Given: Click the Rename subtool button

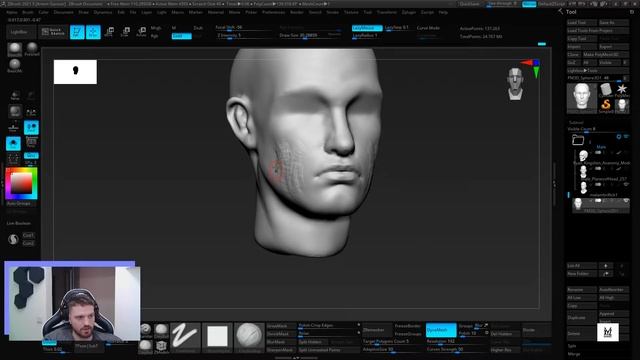Looking at the screenshot, I should coord(582,289).
